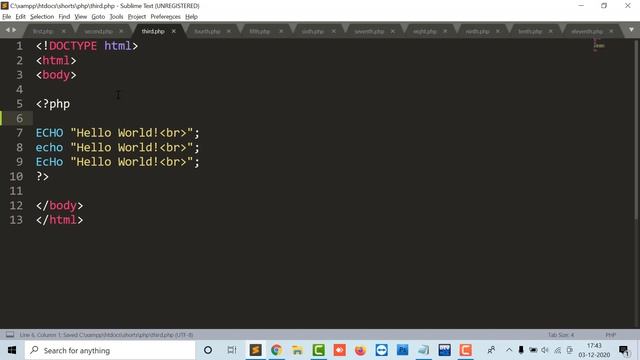The image size is (640, 360).
Task: Close the eighth.php tab
Action: pos(445,31)
